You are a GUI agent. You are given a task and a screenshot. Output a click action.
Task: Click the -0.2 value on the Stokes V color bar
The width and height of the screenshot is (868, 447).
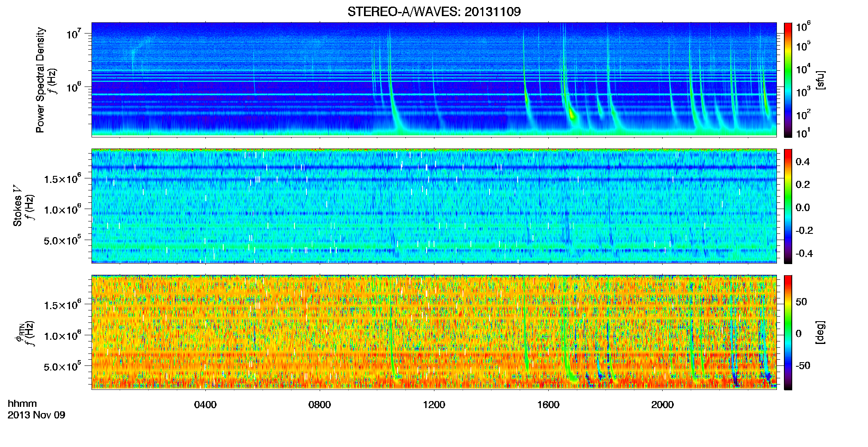804,231
